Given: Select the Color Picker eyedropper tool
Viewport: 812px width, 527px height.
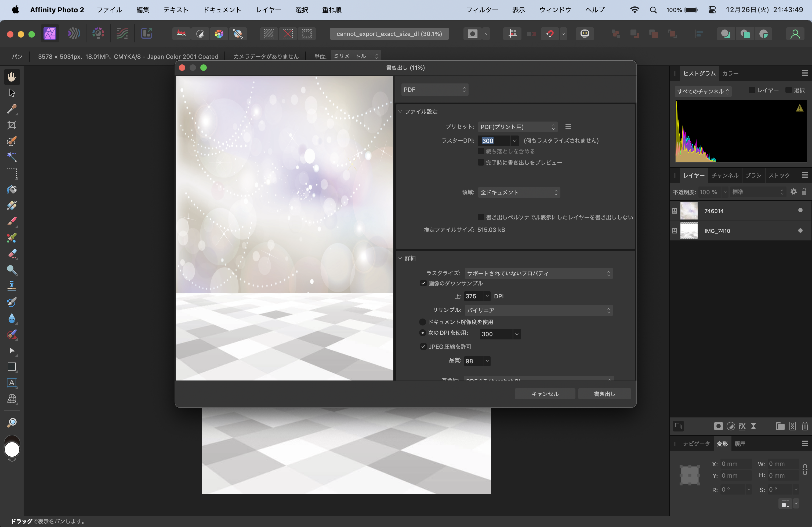Looking at the screenshot, I should pyautogui.click(x=12, y=109).
